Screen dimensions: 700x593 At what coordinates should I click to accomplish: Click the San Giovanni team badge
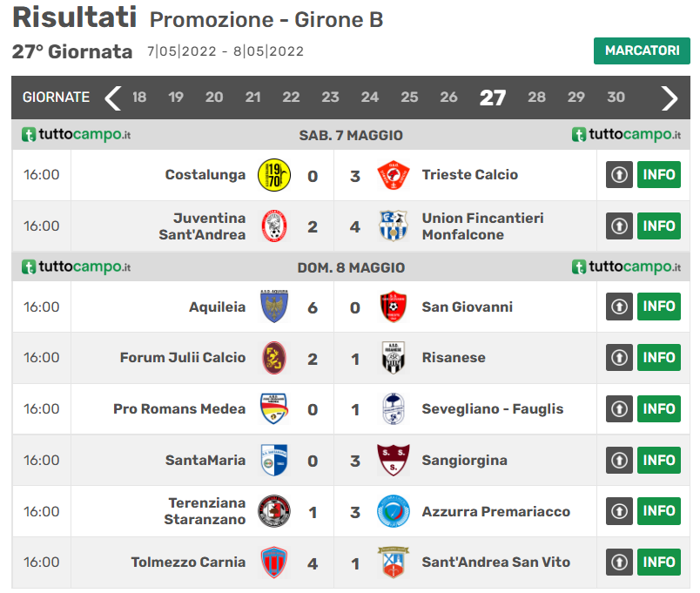(x=394, y=307)
